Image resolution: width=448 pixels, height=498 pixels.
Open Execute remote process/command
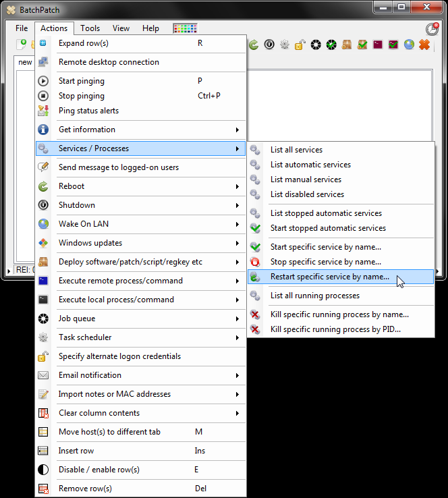coord(141,281)
